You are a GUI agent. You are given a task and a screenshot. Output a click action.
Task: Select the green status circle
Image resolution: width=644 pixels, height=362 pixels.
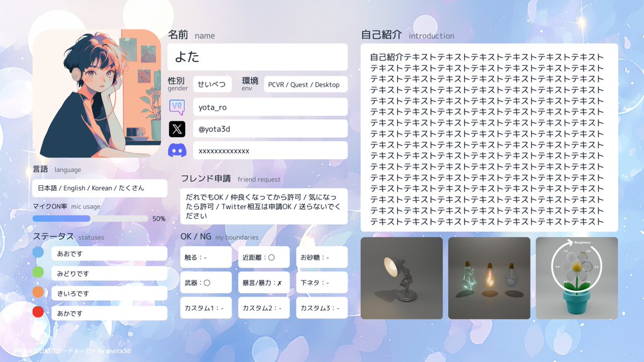[38, 272]
